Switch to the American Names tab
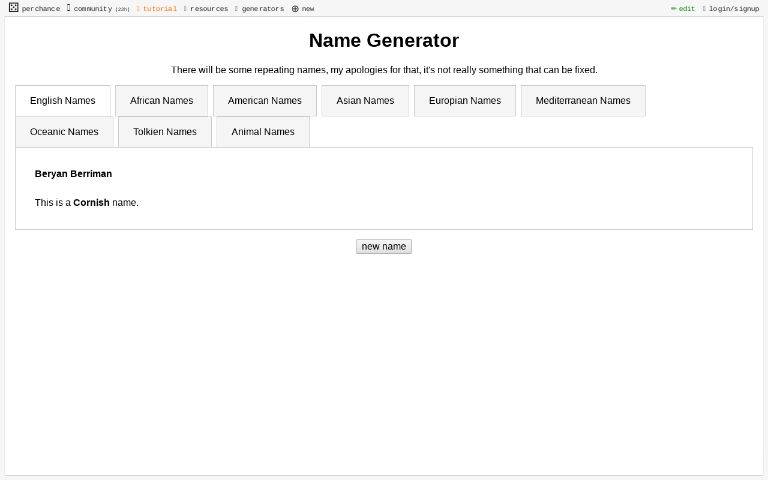Image resolution: width=768 pixels, height=480 pixels. (264, 101)
